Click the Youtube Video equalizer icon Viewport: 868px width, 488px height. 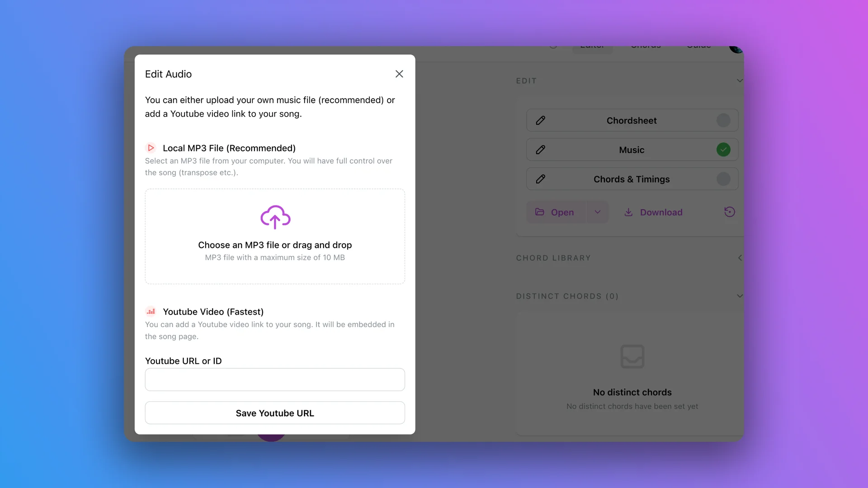(151, 311)
